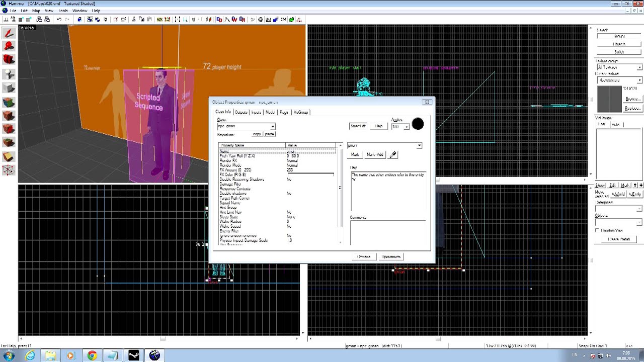Select the Overlay tool in left toolbar
Image resolution: width=644 pixels, height=362 pixels.
(9, 143)
